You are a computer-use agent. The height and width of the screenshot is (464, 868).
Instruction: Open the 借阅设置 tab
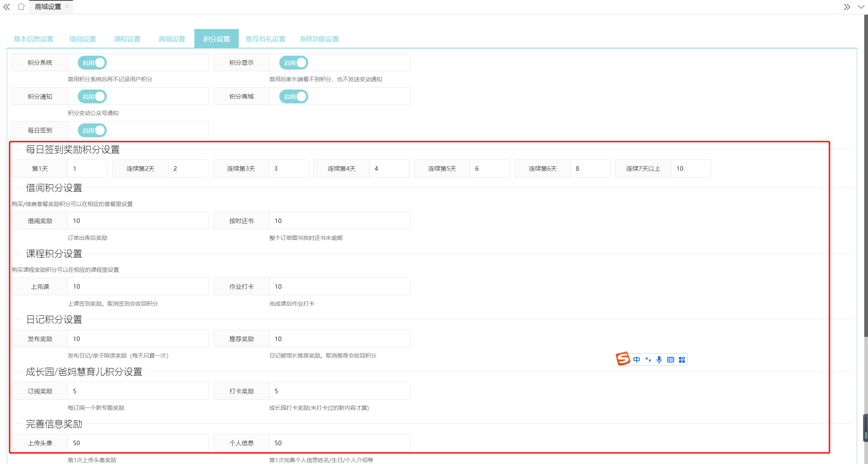click(x=83, y=39)
